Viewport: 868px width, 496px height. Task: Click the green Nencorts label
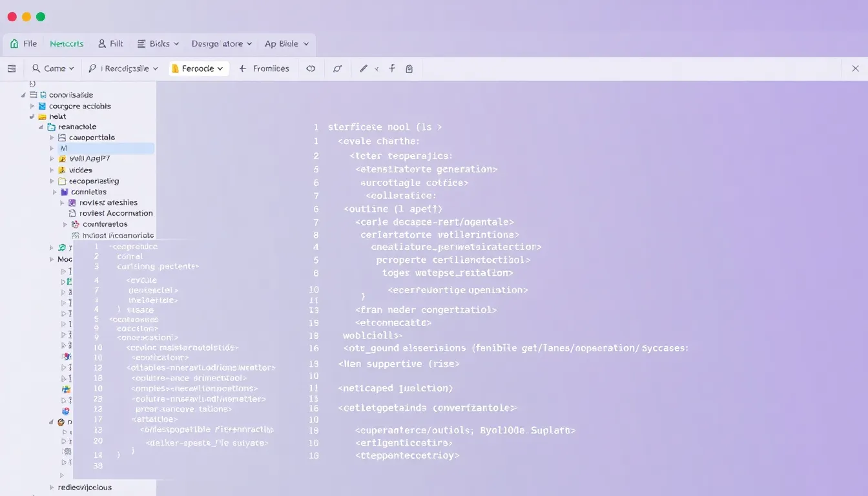coord(67,43)
